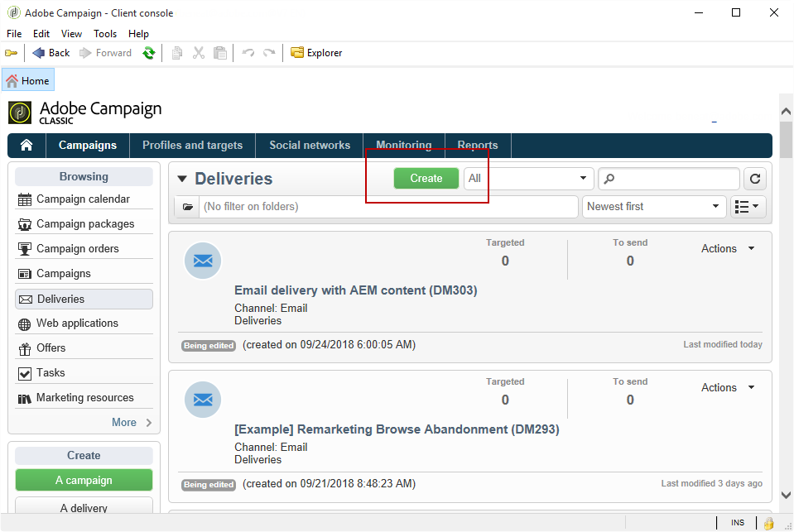The width and height of the screenshot is (794, 532).
Task: Switch to Profiles and targets tab
Action: 192,146
